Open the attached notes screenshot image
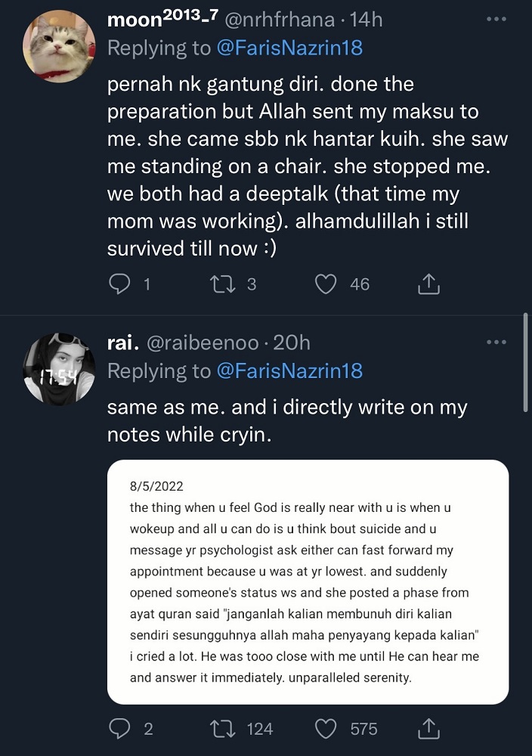Screen dimensions: 532x756 tap(308, 582)
